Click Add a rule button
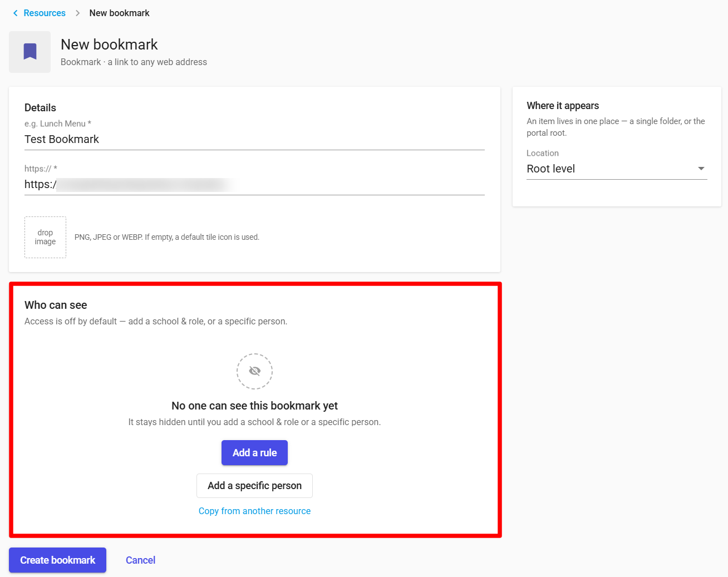This screenshot has width=728, height=577. (x=254, y=453)
